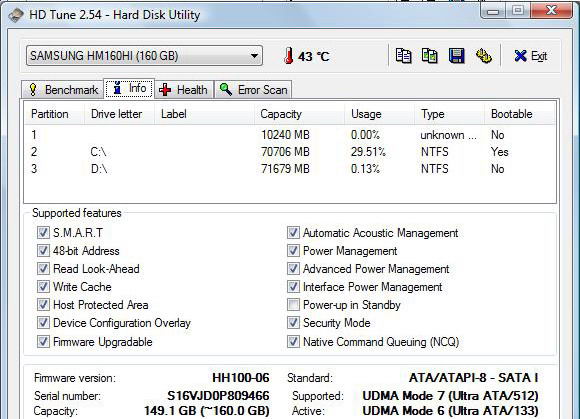Click the 29.51% usage value
Image resolution: width=580 pixels, height=419 pixels.
pyautogui.click(x=368, y=152)
